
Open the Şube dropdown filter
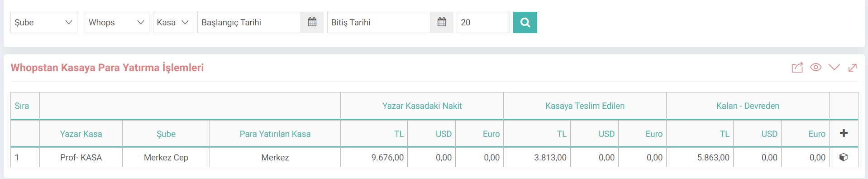[x=44, y=22]
